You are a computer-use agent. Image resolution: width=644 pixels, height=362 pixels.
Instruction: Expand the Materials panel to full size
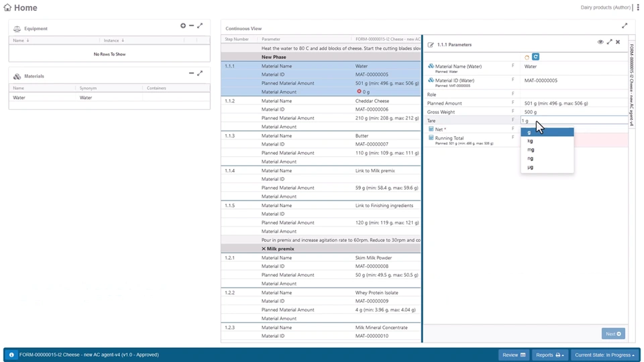[200, 73]
